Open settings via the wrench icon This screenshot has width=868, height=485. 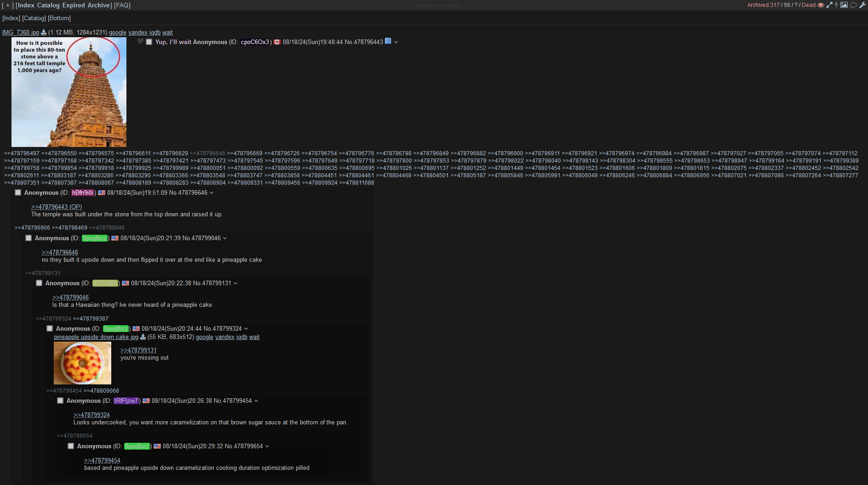pyautogui.click(x=862, y=5)
